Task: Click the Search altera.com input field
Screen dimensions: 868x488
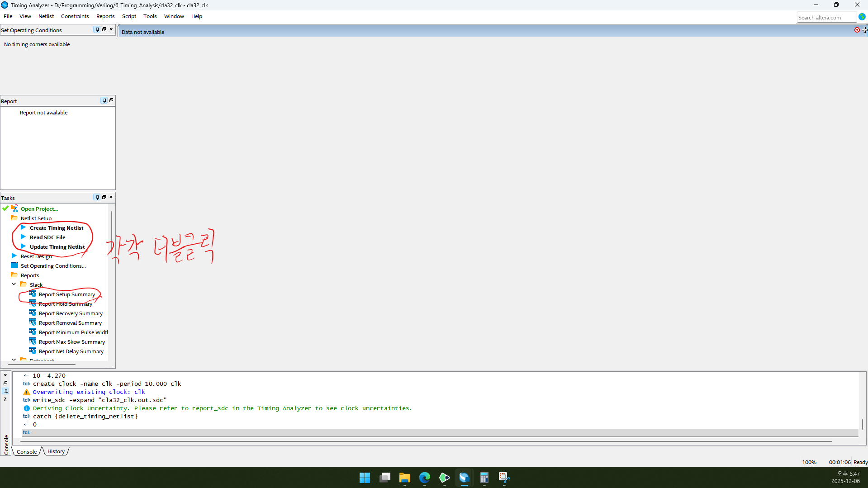Action: pyautogui.click(x=825, y=17)
